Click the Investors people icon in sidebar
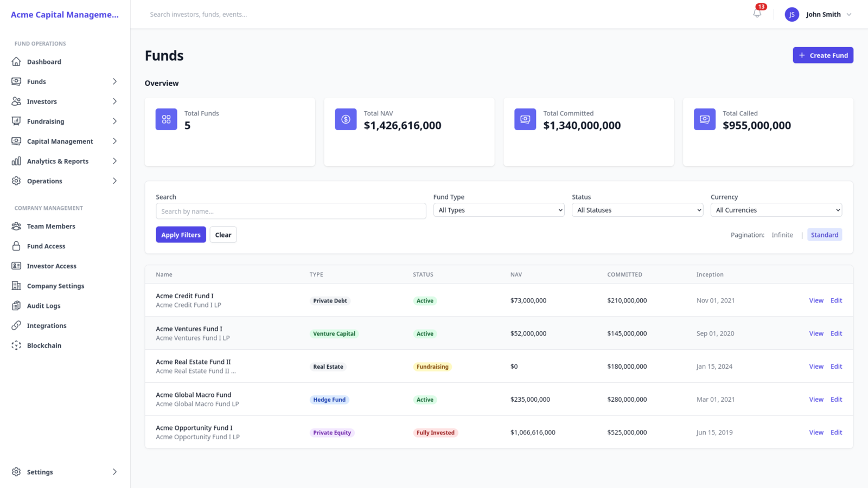 pyautogui.click(x=16, y=101)
